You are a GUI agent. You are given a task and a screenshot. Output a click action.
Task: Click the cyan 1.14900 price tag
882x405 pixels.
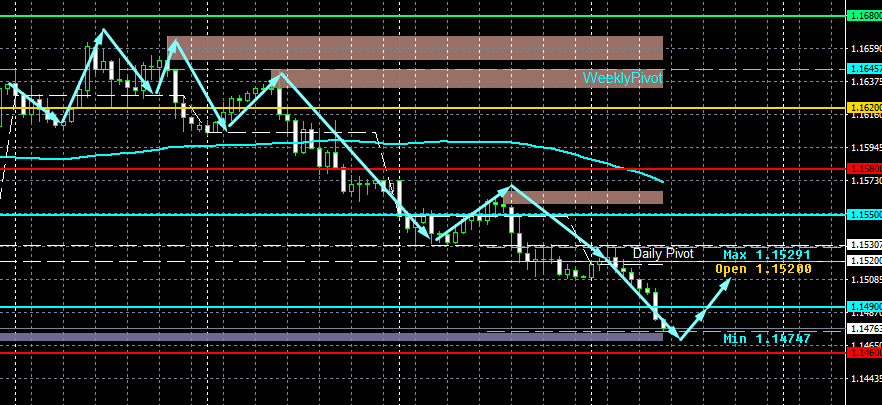(x=865, y=307)
